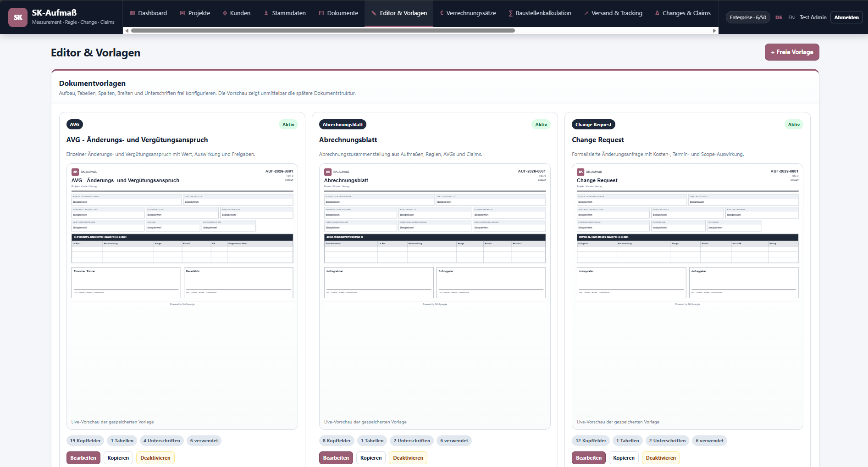Click the horizontal navigation scrollbar thumb
The image size is (868, 467).
323,31
